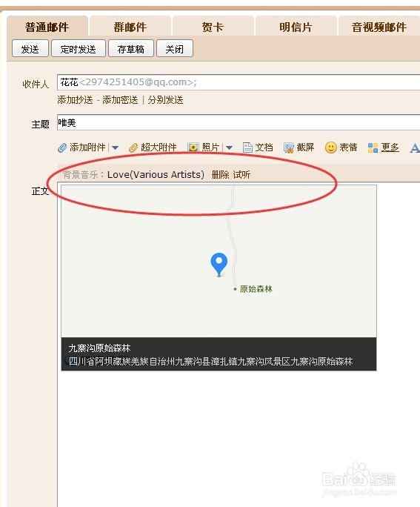
Task: Click the 添加抄送 link
Action: [75, 100]
